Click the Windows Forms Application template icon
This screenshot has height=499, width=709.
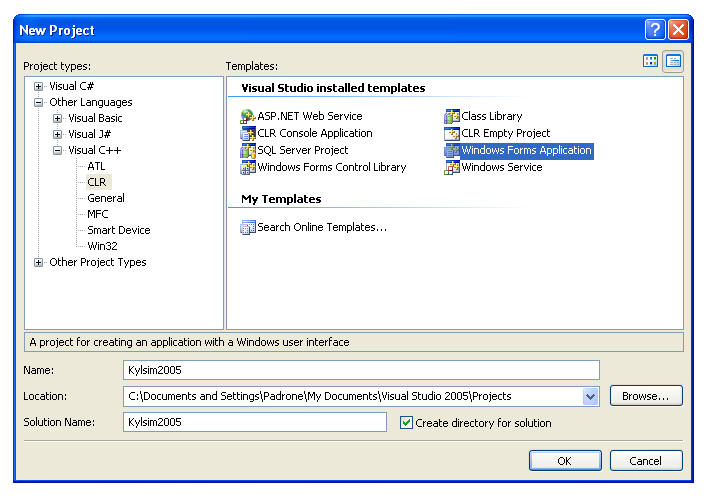tap(452, 151)
